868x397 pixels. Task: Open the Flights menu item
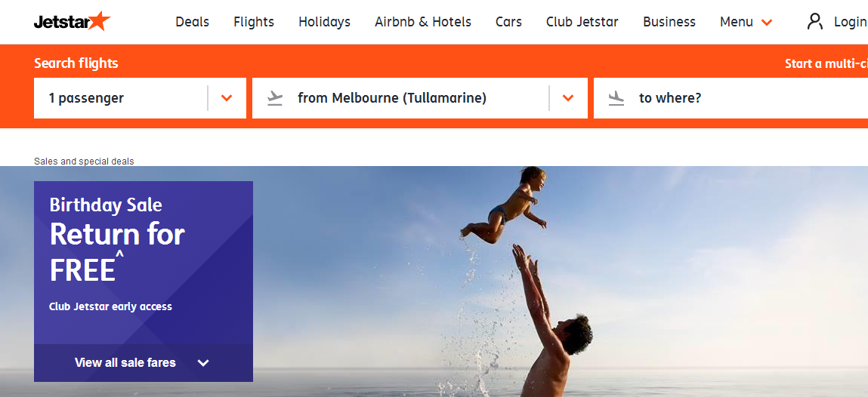(x=254, y=22)
